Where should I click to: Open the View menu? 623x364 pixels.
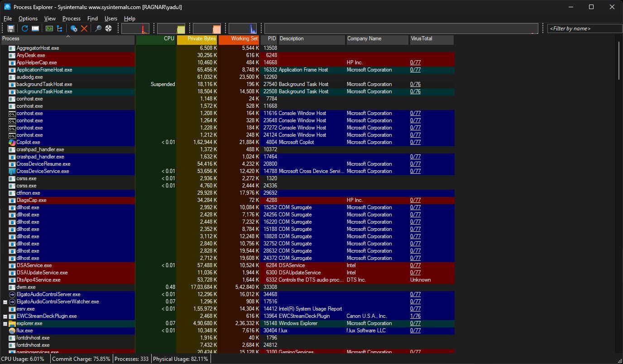coord(50,19)
